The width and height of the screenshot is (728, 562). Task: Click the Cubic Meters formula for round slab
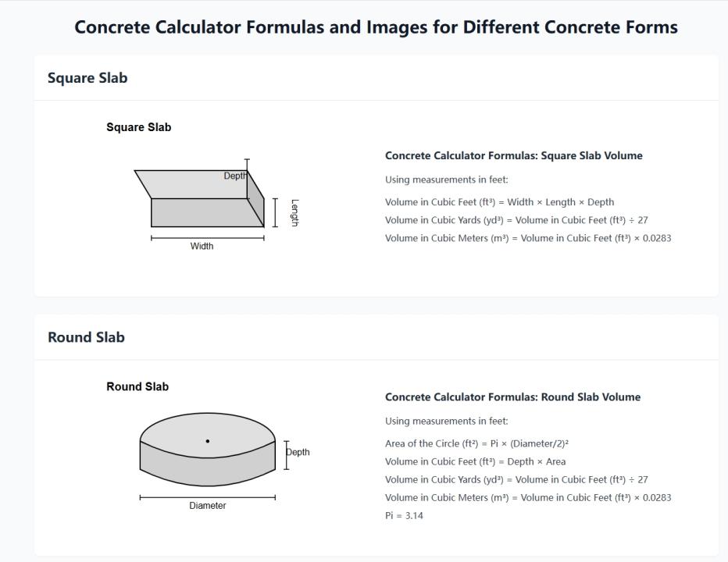(x=528, y=498)
